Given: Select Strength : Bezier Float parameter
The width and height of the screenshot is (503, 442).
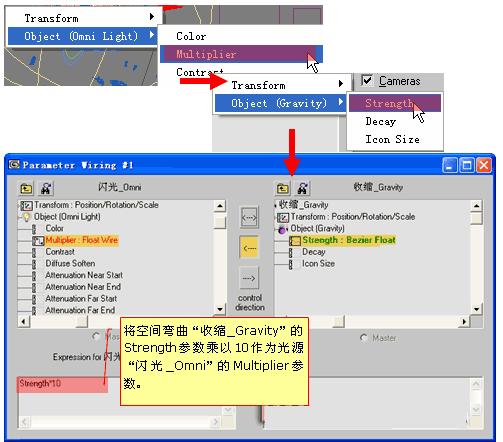Looking at the screenshot, I should click(x=349, y=240).
